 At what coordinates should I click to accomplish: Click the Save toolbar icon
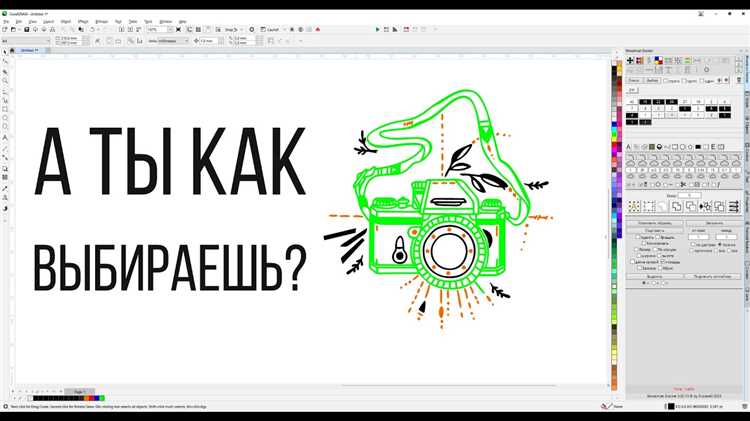coord(27,29)
